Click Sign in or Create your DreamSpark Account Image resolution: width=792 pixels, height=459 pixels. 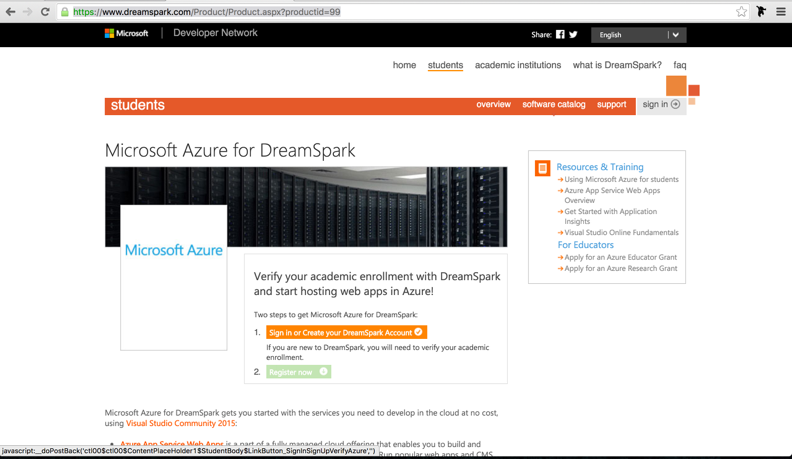point(346,332)
